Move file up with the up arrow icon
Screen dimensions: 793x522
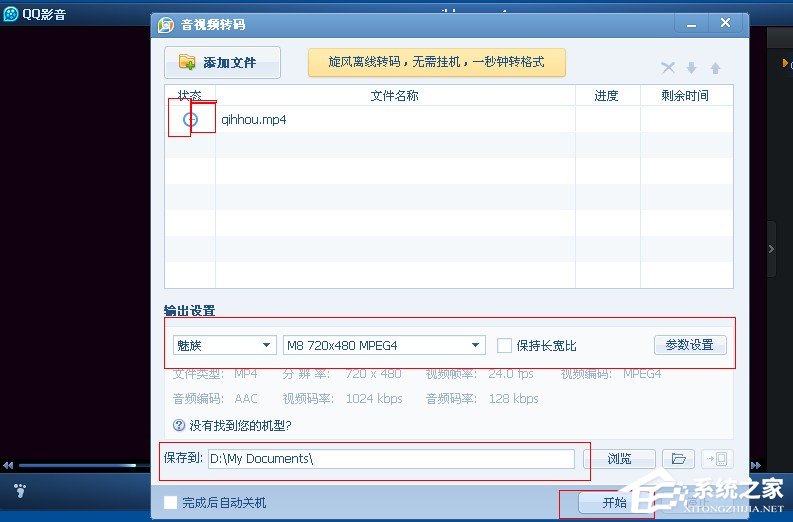(x=715, y=68)
